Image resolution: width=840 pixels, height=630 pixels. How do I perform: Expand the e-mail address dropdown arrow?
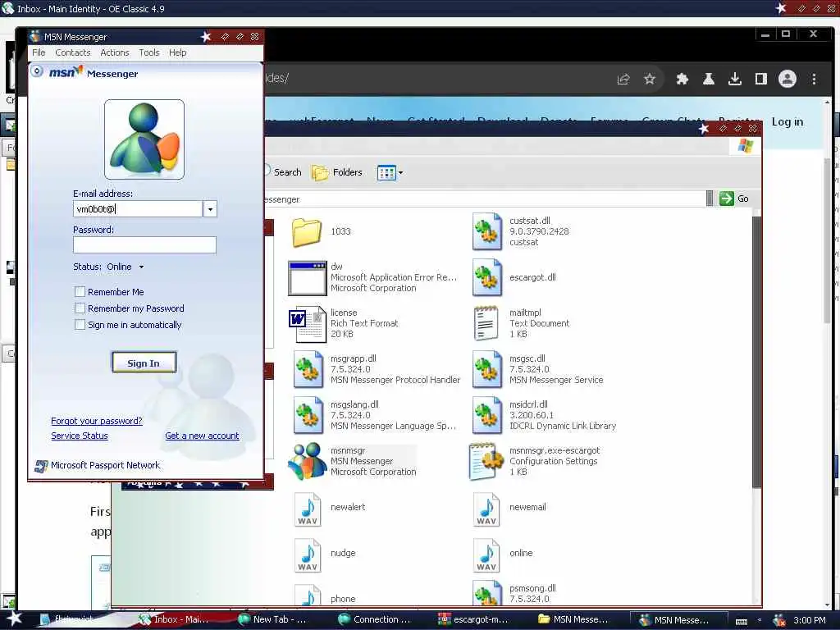pos(211,209)
